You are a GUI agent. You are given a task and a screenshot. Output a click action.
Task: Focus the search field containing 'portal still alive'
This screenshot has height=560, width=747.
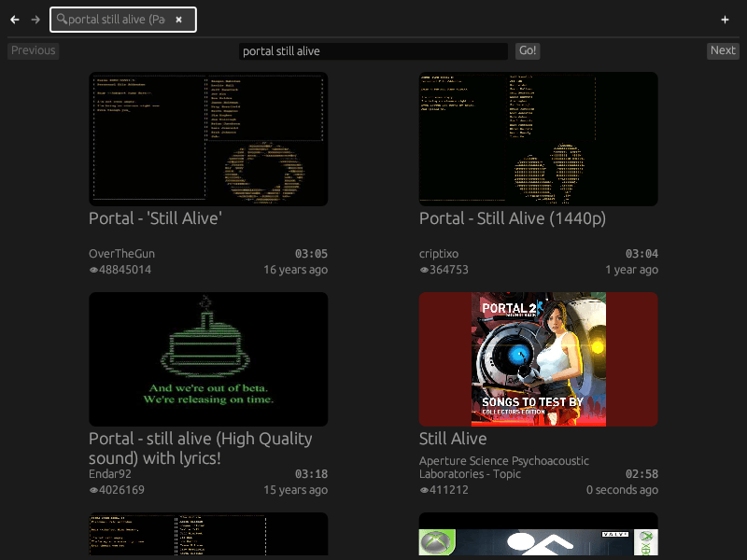click(x=373, y=51)
